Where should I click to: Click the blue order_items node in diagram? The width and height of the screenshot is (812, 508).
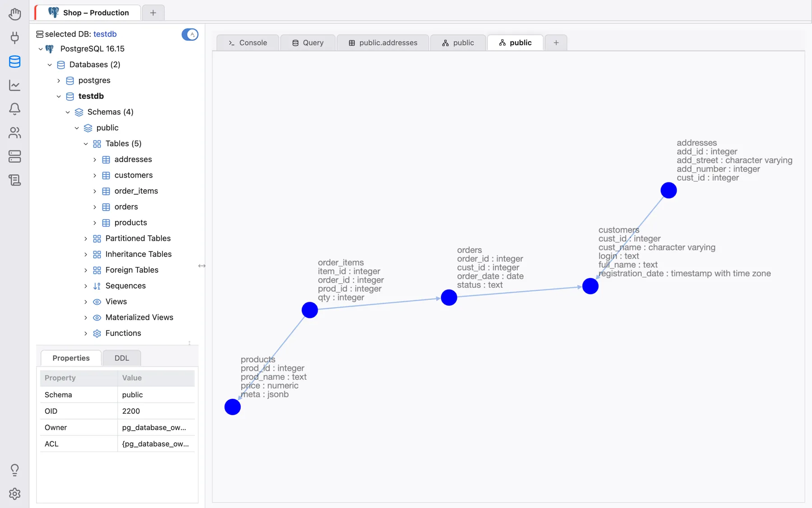tap(309, 310)
